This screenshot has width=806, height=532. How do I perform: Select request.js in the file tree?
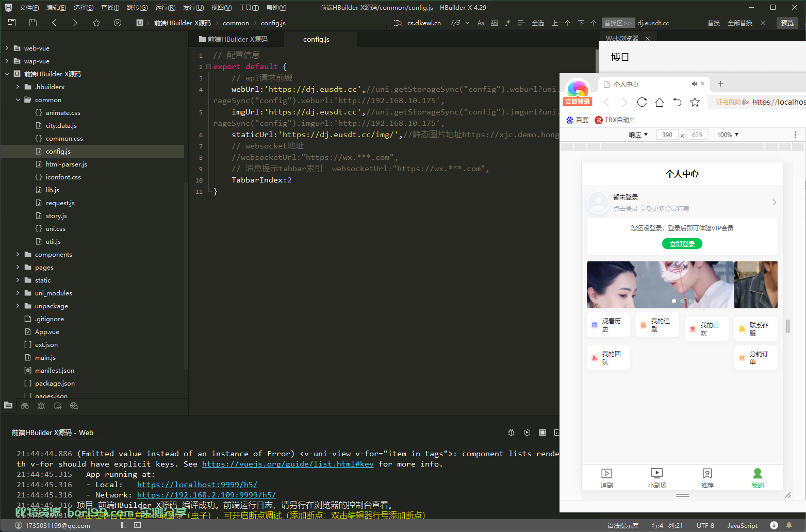pos(60,203)
